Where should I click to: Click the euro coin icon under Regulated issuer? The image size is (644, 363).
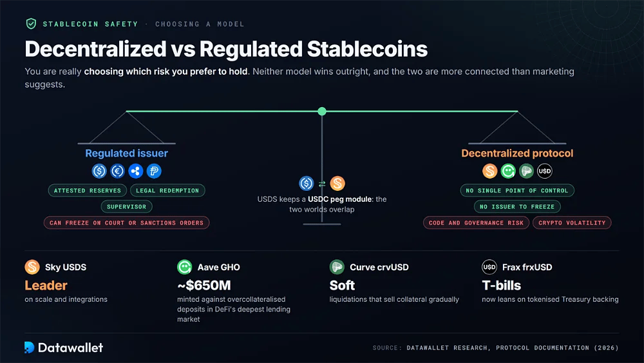[117, 171]
